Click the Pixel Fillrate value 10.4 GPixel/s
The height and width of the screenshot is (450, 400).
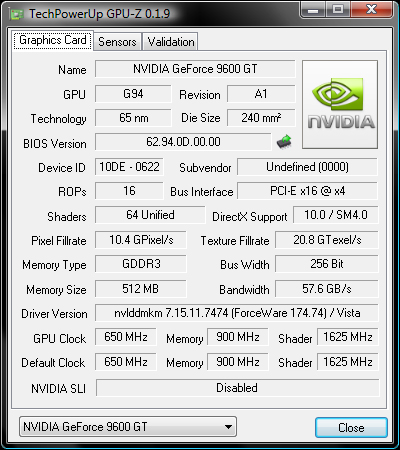(x=141, y=240)
